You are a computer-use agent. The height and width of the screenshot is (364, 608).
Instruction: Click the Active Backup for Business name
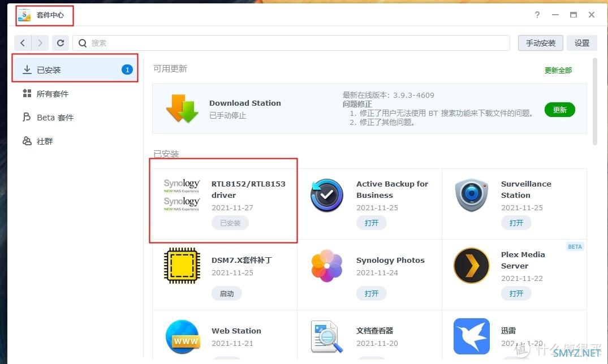(x=392, y=189)
